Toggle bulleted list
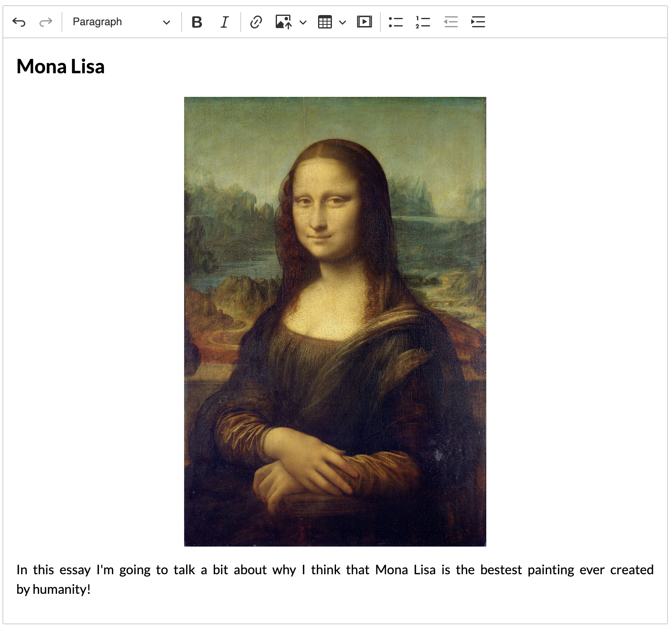The height and width of the screenshot is (630, 672). click(396, 22)
